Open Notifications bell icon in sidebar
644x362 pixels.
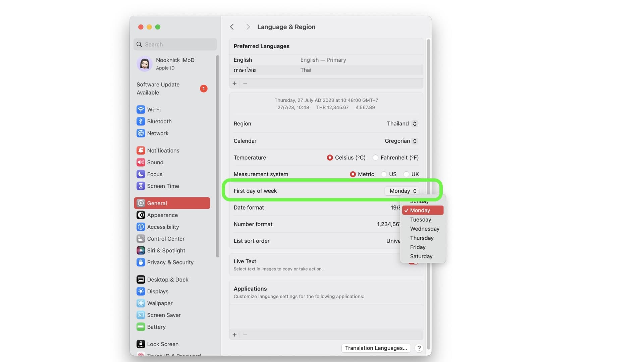tap(141, 150)
